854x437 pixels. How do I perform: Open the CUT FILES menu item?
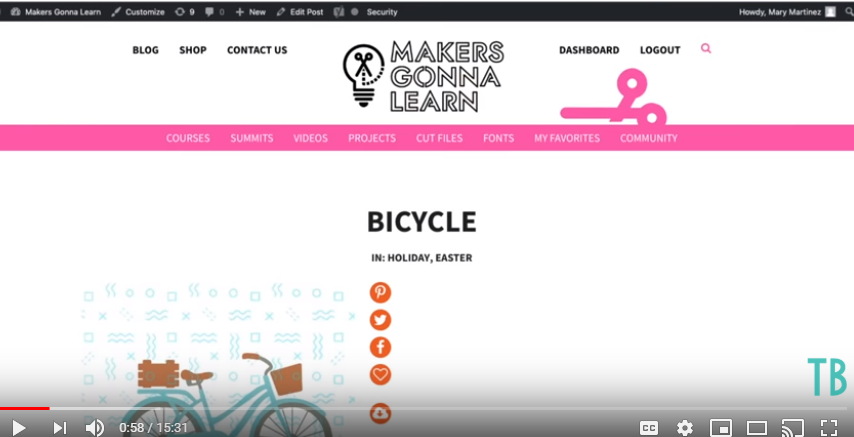point(440,138)
